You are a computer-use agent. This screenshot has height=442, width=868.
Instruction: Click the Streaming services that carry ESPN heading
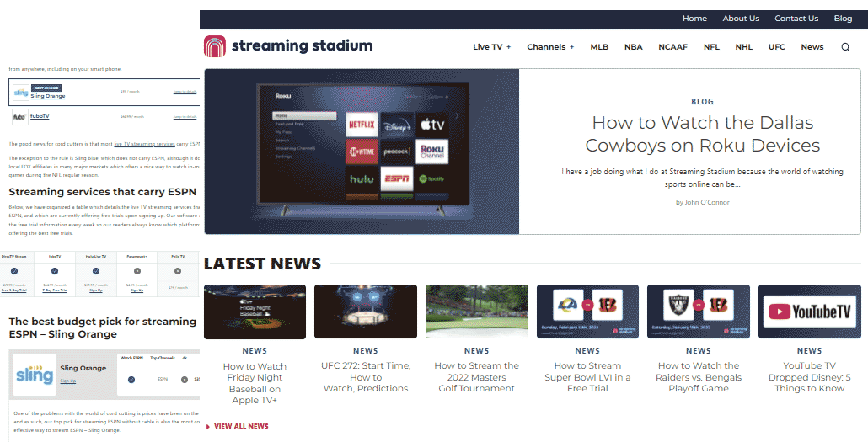(x=103, y=192)
